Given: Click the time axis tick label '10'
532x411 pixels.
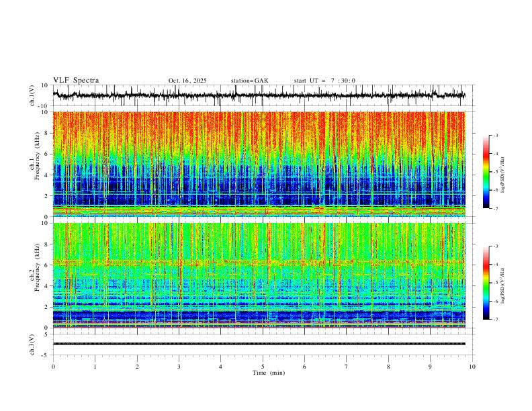Looking at the screenshot, I should pyautogui.click(x=472, y=367).
